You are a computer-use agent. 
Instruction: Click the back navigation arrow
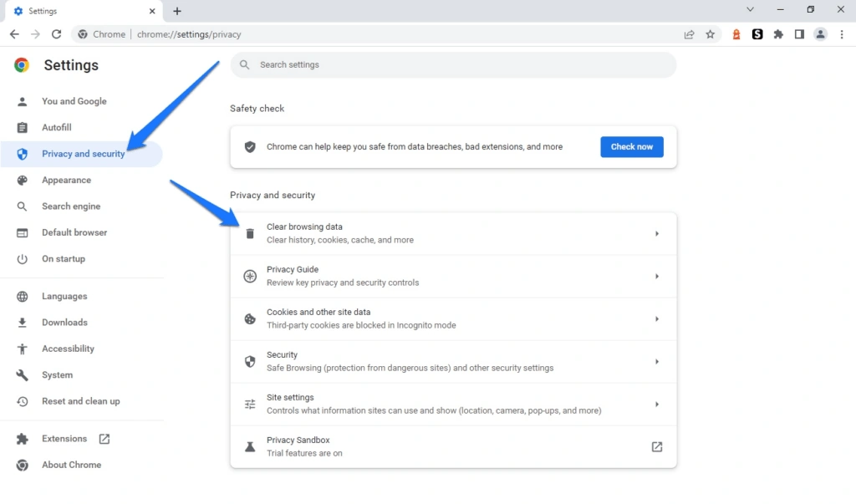click(14, 34)
